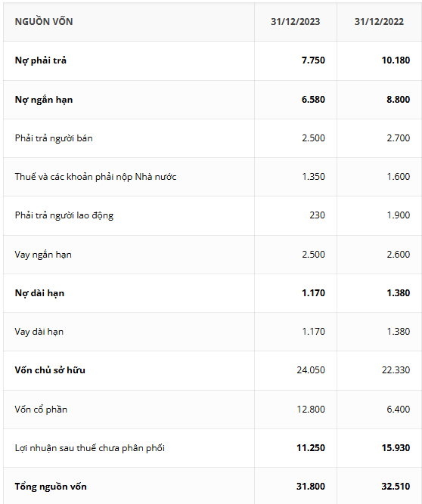The height and width of the screenshot is (504, 422).
Task: Click Thuế và các khoản phải nộp Nhà nước
Action: [x=95, y=177]
